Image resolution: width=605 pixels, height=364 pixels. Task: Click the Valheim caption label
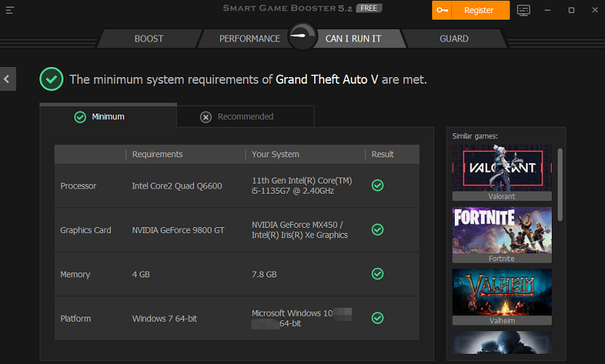(501, 320)
